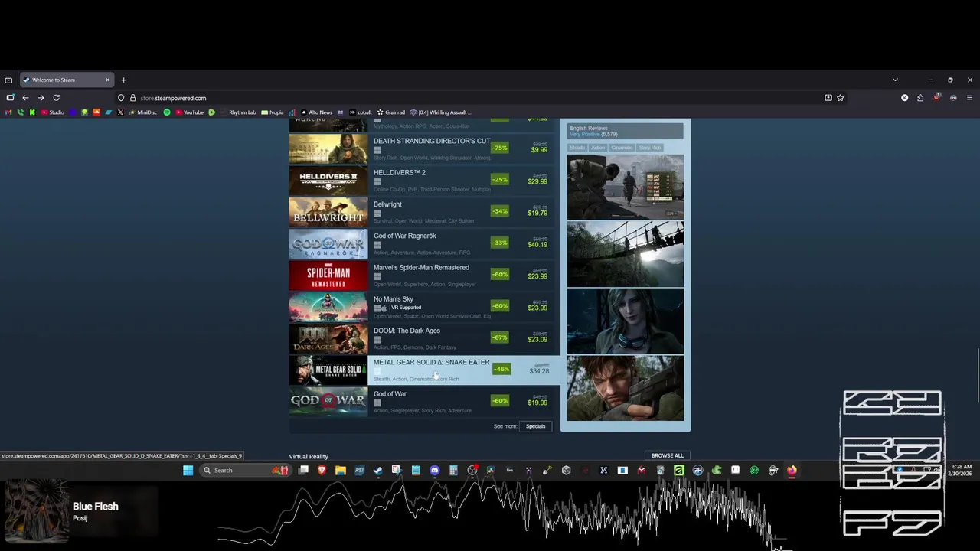View the woman character screenshot in preview panel
Viewport: 980px width, 551px height.
coord(626,321)
